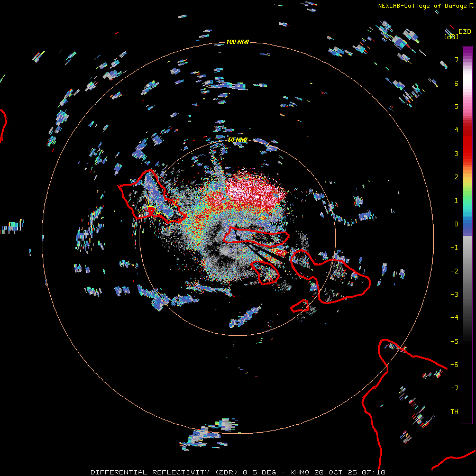Click the 3 value on color scale
The image size is (476, 476).
[456, 153]
